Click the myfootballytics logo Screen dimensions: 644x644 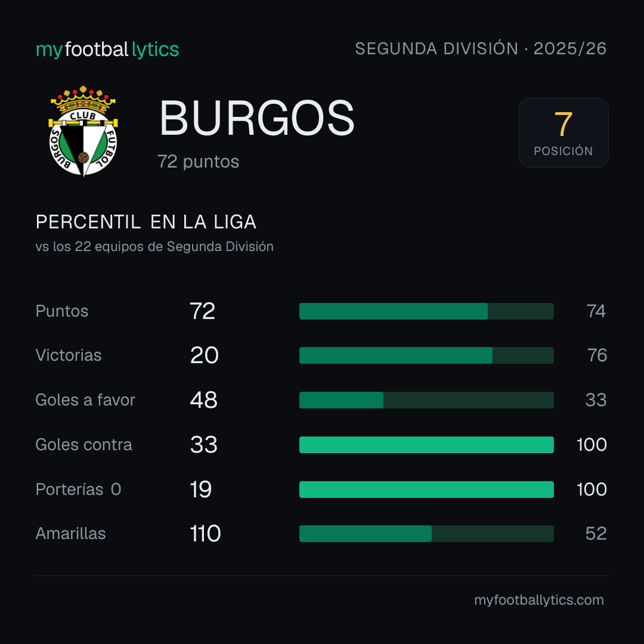107,49
